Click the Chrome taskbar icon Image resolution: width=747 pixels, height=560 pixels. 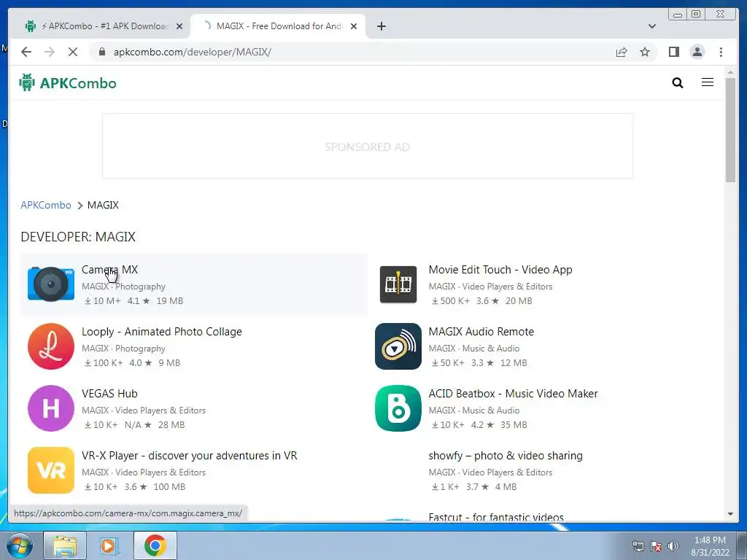coord(155,545)
